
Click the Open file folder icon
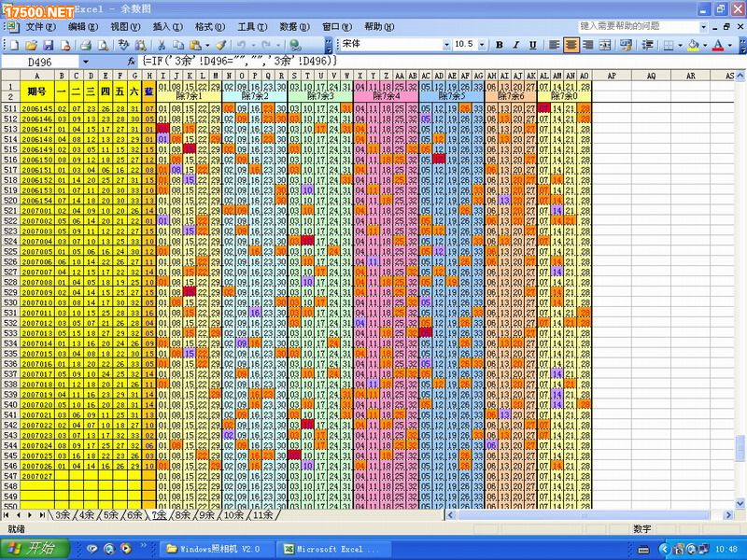(x=32, y=45)
